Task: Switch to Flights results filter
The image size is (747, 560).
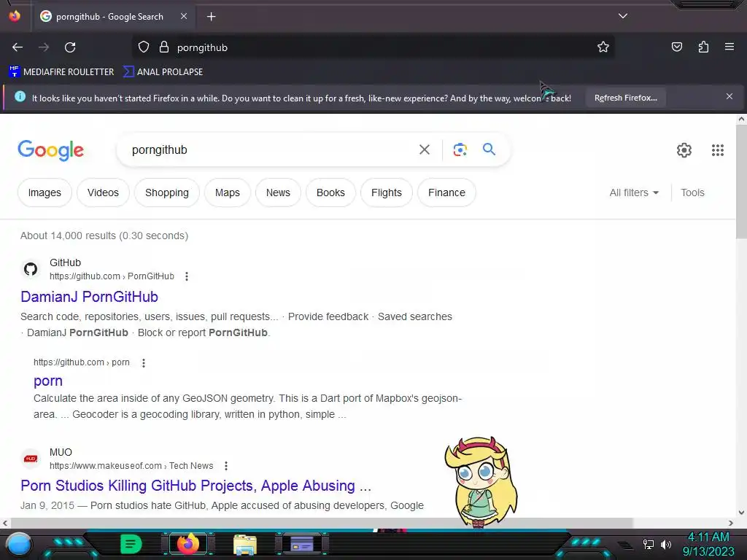Action: pos(387,192)
